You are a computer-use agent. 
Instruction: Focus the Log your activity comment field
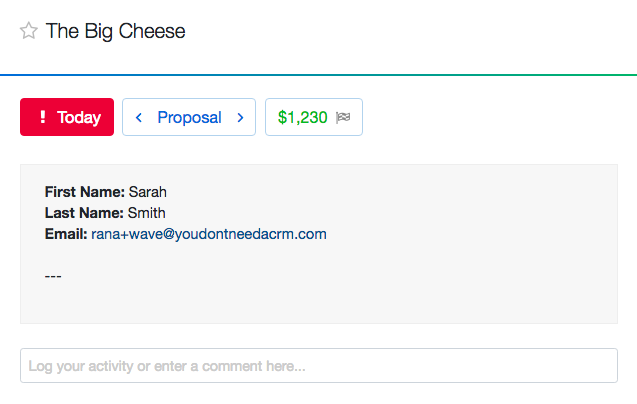[318, 366]
